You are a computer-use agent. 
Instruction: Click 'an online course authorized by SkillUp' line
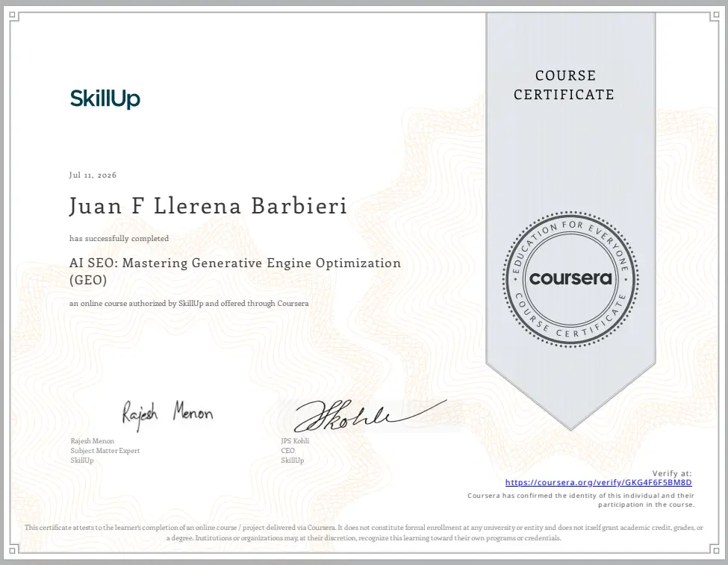coord(189,303)
